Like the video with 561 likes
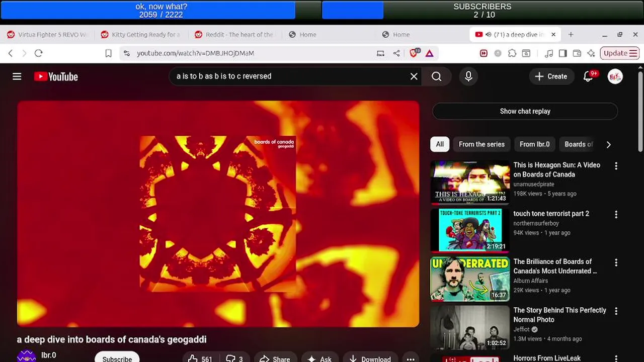Screen dimensions: 644x362 pos(200,358)
